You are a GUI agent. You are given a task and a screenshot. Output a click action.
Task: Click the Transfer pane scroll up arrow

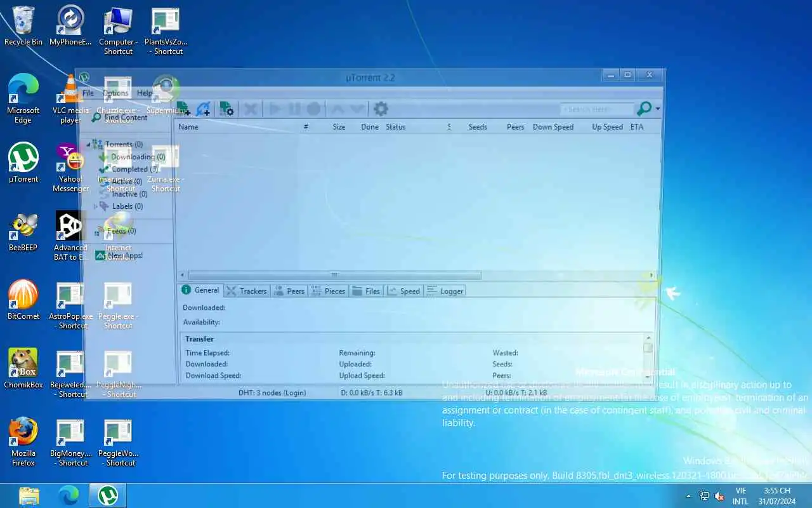coord(648,338)
